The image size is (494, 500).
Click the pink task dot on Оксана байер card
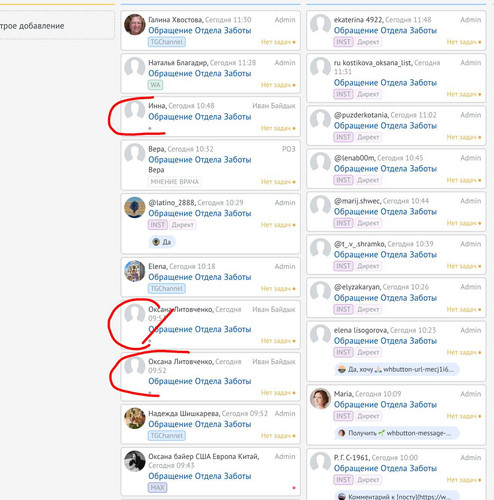[x=294, y=488]
